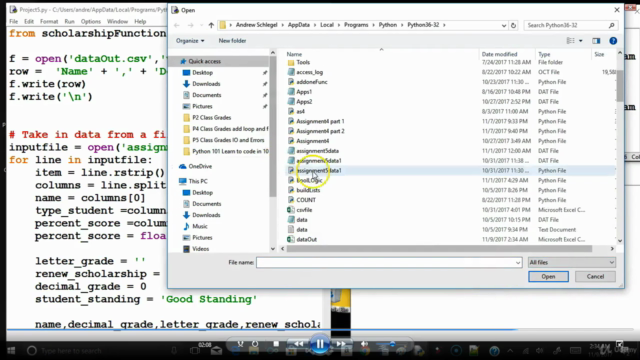640x360 pixels.
Task: Open the File name dropdown
Action: pos(518,262)
